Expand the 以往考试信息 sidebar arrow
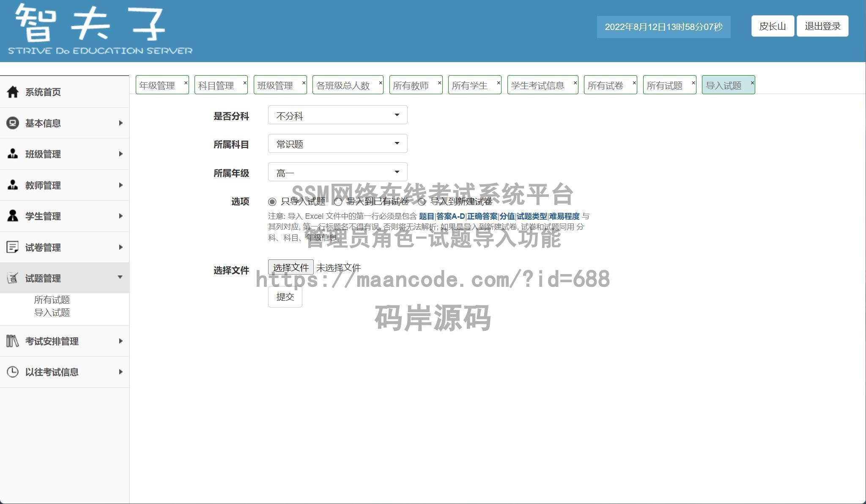Viewport: 866px width, 504px height. 121,372
